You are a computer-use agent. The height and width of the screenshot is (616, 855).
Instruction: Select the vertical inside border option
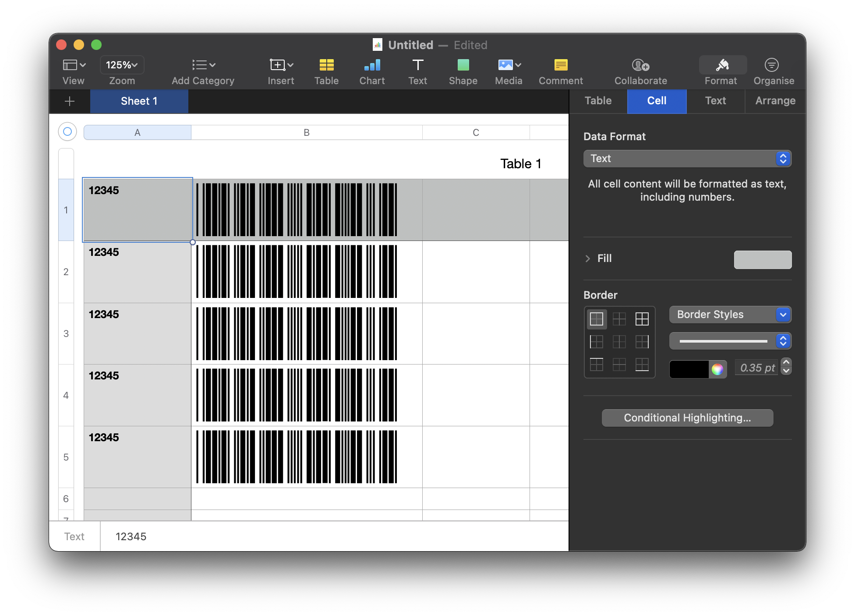619,342
